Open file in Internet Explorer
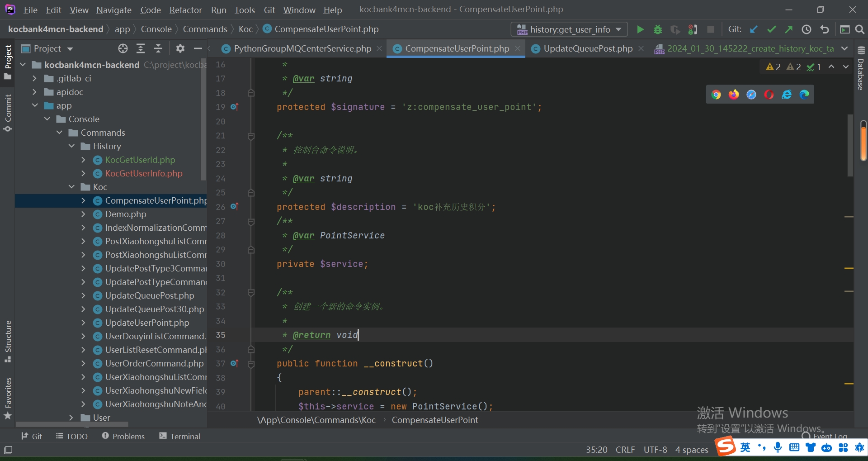 tap(787, 95)
